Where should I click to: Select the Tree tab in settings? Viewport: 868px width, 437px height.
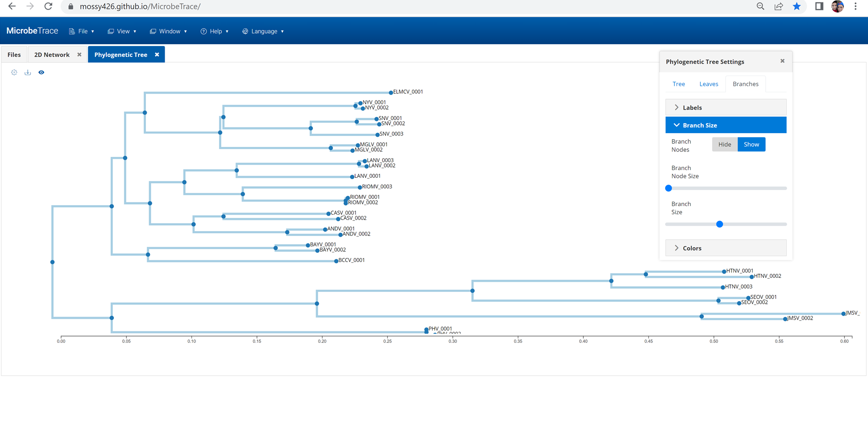pos(678,84)
